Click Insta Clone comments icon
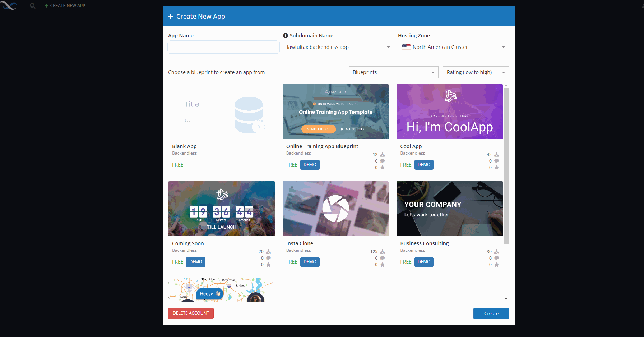Viewport: 644px width, 337px height. pyautogui.click(x=383, y=258)
